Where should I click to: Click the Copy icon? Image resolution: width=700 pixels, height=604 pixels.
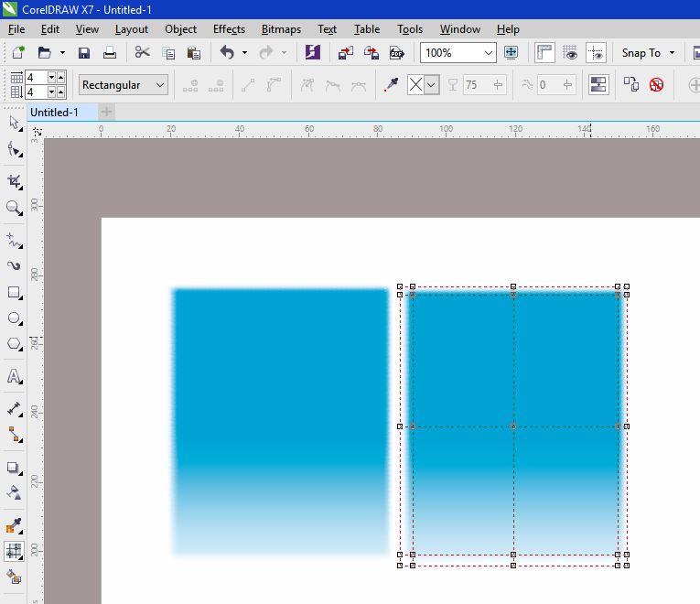point(168,53)
